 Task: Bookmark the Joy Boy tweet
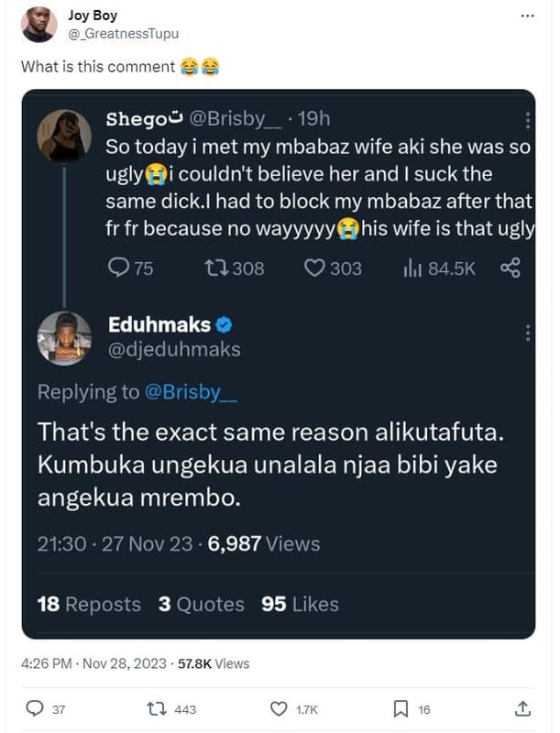point(401,708)
